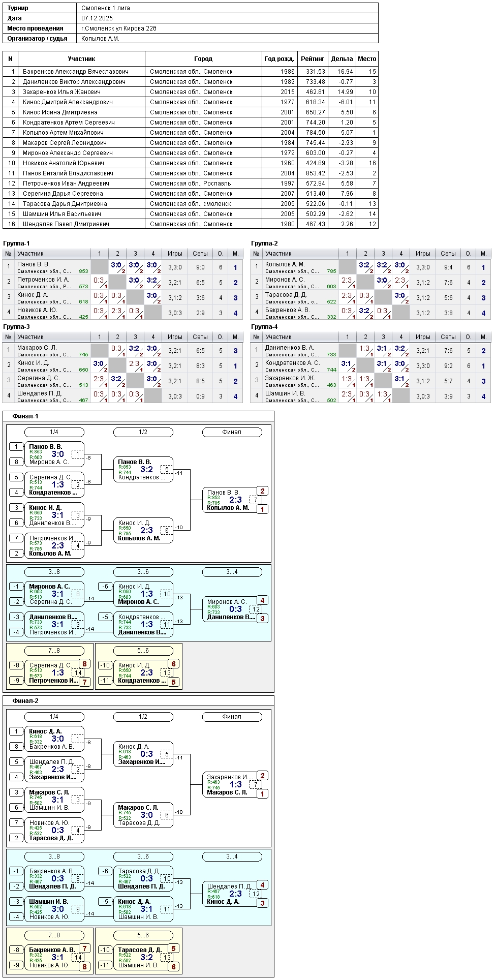Click the tournament name Смоленск 1 лига
The width and height of the screenshot is (496, 980).
tap(102, 8)
